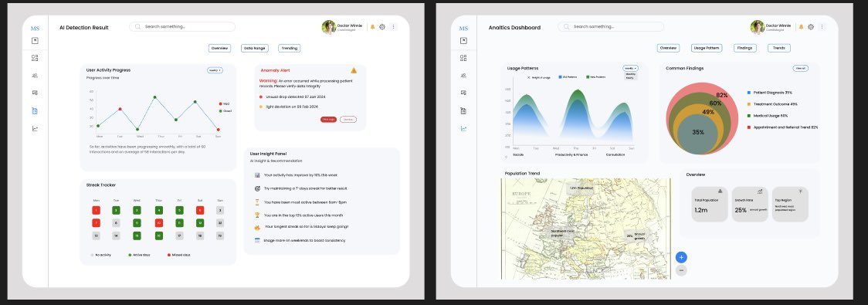Toggle Height of usage legend item
The width and height of the screenshot is (868, 305).
(x=538, y=77)
